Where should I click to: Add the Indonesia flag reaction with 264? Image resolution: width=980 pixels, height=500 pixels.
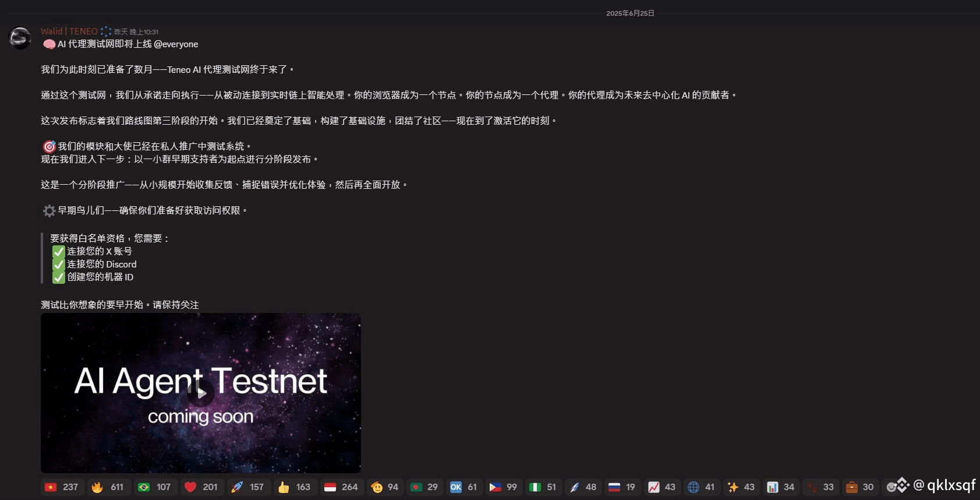click(341, 487)
